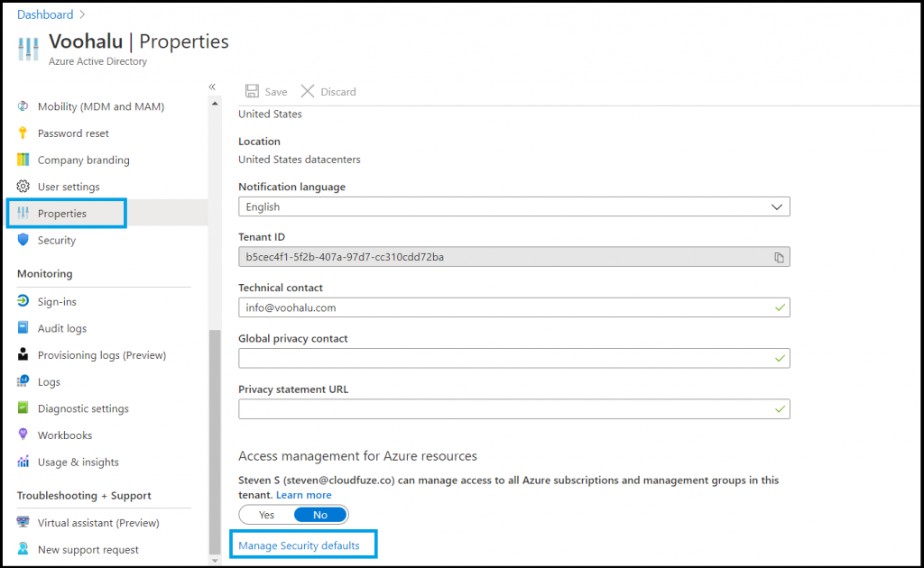Click the Properties sliders icon in sidebar
Viewport: 924px width, 568px height.
click(23, 213)
